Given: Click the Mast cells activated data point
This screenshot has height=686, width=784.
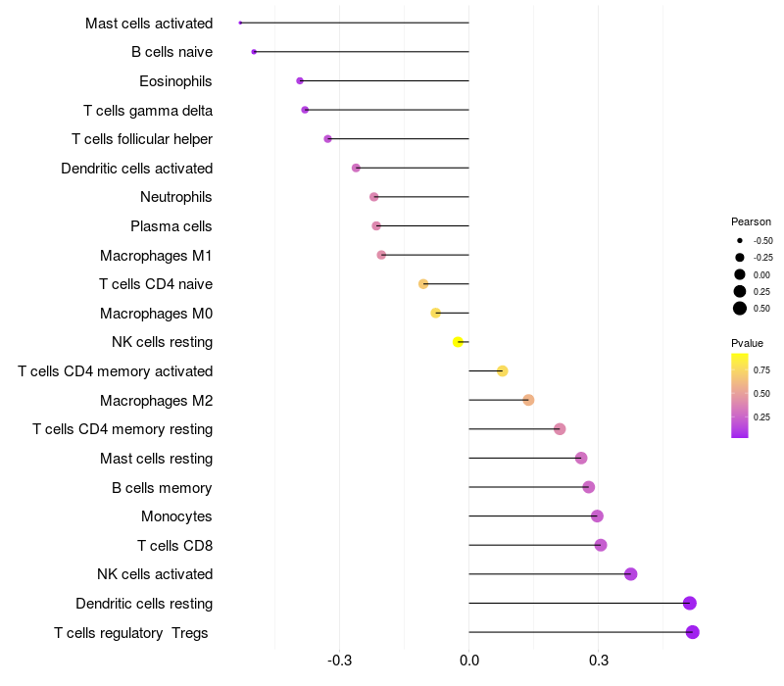Looking at the screenshot, I should [240, 23].
